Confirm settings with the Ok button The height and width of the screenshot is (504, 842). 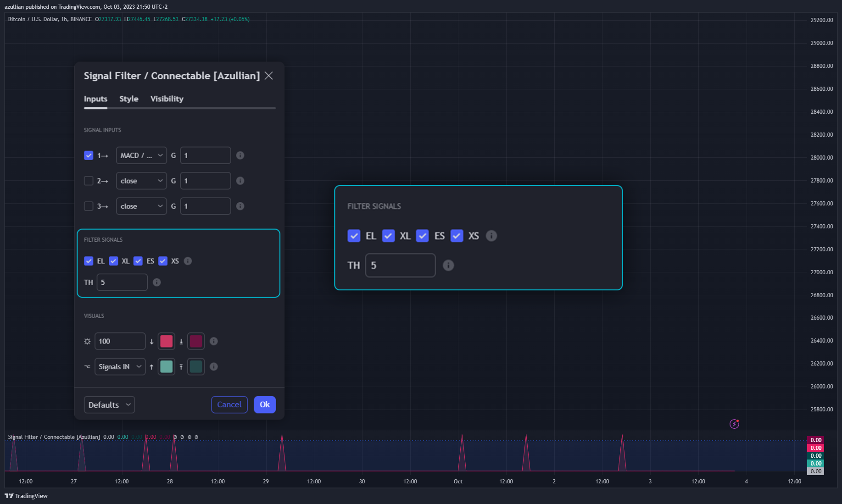[x=265, y=404]
